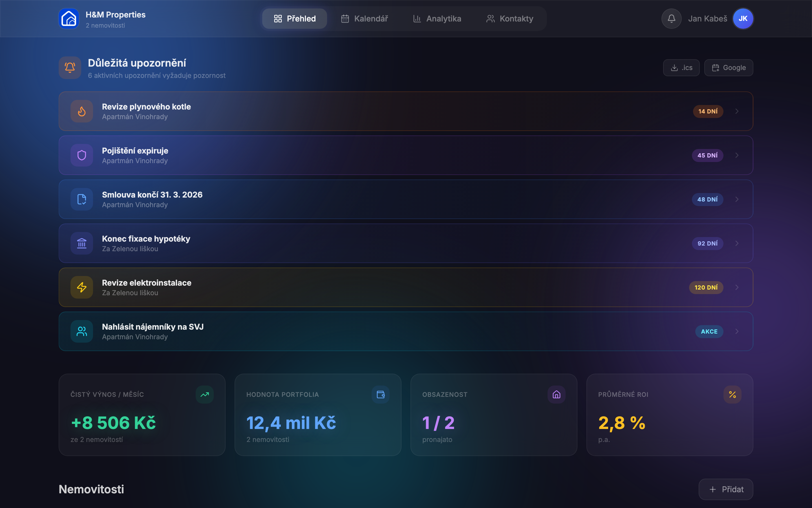Image resolution: width=812 pixels, height=508 pixels.
Task: Expand the Revize plynového kotle row chevron
Action: (737, 111)
